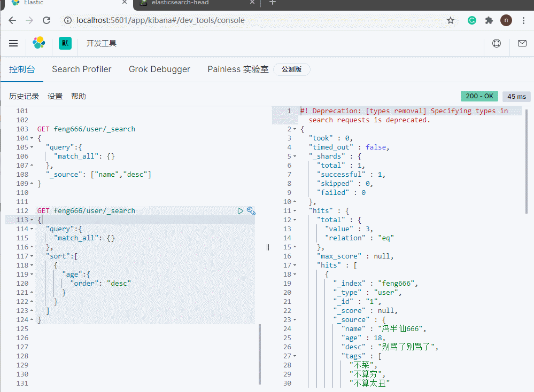The width and height of the screenshot is (534, 392).
Task: Click the "successful" : 1 line
Action: coord(351,175)
